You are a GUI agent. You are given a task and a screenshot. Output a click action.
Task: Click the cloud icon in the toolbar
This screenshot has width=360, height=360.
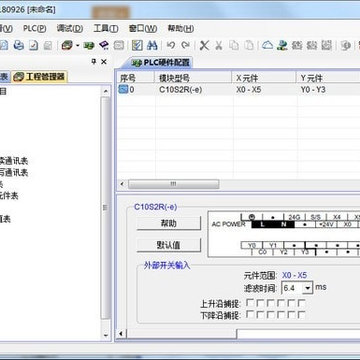(x=267, y=45)
